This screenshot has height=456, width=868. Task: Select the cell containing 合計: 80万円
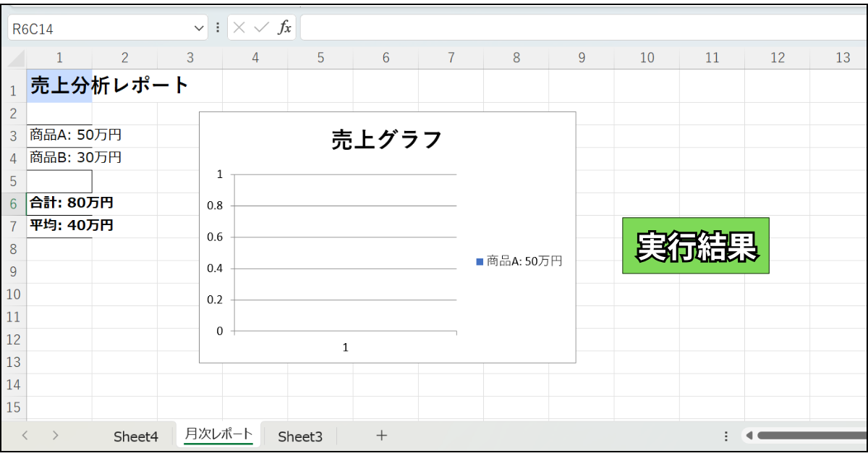coord(59,203)
